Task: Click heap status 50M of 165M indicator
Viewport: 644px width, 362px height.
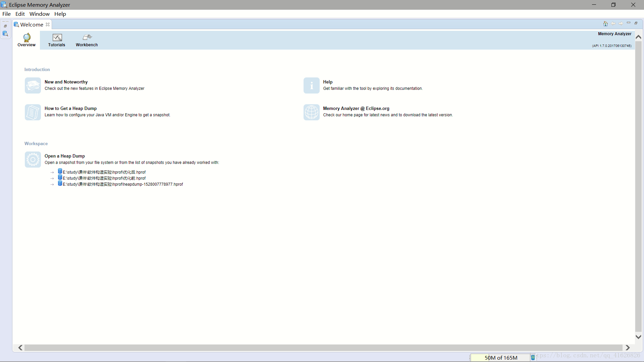Action: coord(500,358)
